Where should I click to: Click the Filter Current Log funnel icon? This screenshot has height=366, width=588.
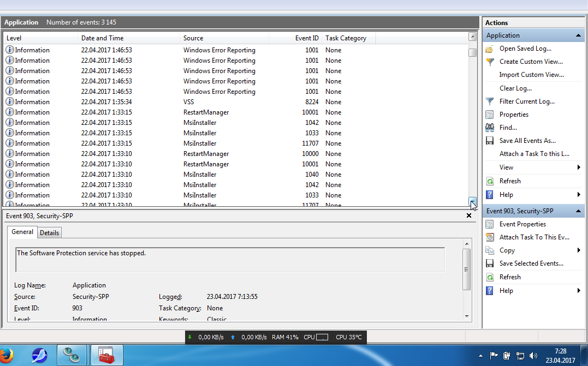pos(489,101)
